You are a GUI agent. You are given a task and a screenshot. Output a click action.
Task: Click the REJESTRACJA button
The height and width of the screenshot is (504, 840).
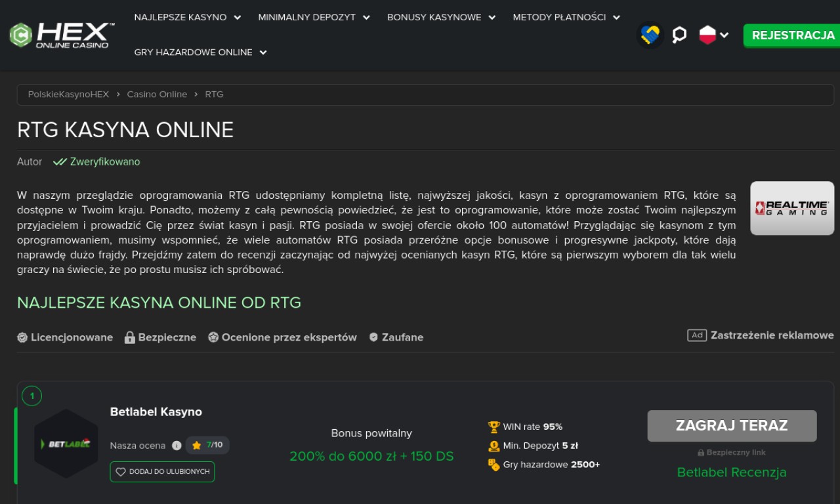[793, 35]
